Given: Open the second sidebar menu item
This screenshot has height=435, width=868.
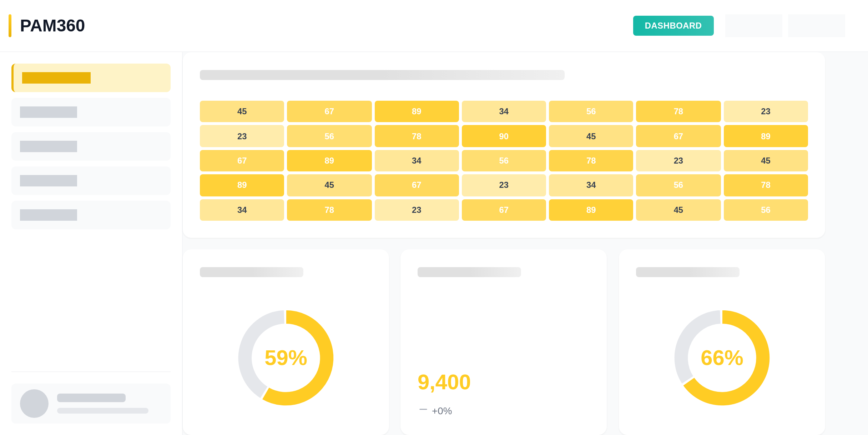Looking at the screenshot, I should (91, 112).
